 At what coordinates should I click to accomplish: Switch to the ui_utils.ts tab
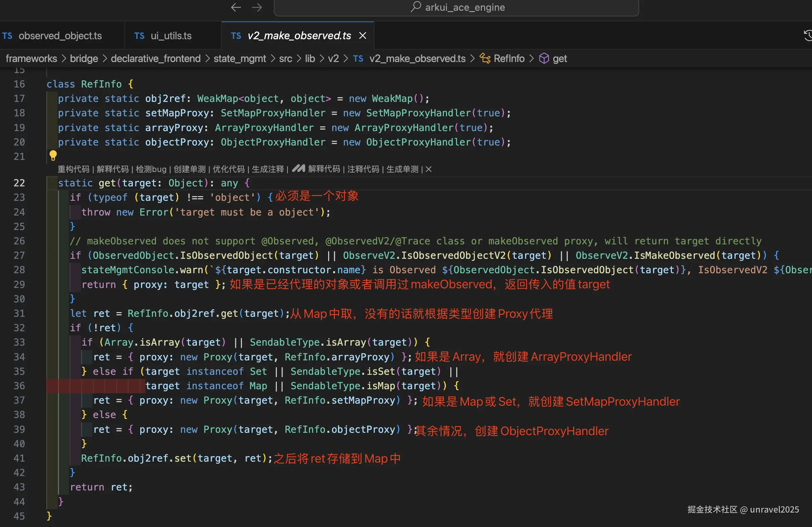[x=171, y=36]
